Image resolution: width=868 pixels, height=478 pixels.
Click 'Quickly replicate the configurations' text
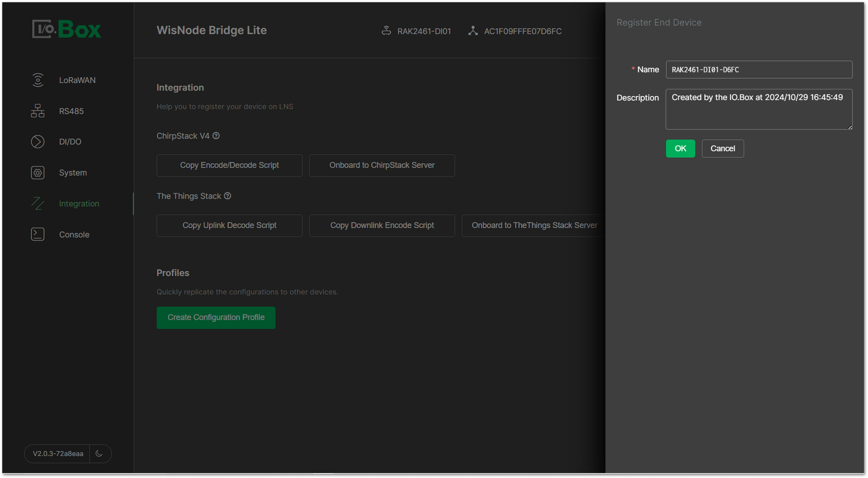(x=247, y=292)
